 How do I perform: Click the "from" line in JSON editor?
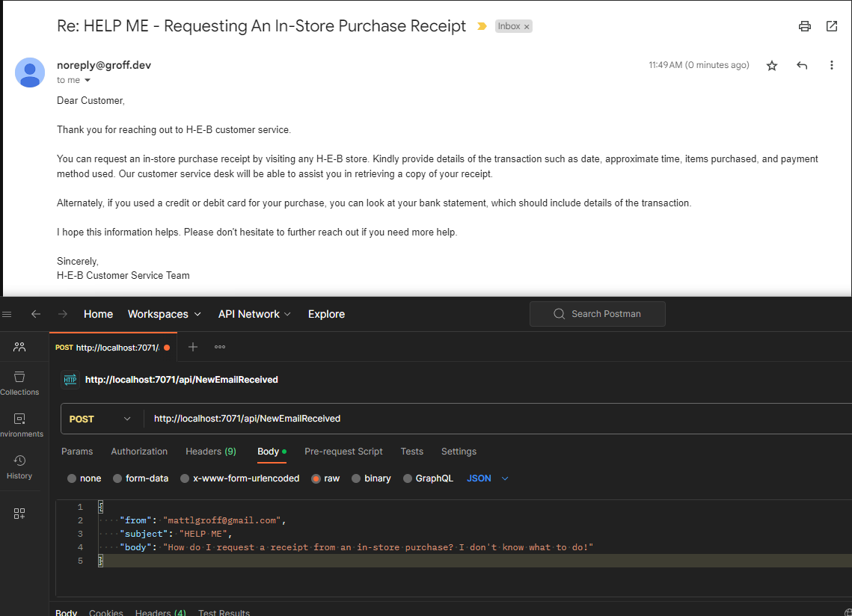pos(203,520)
